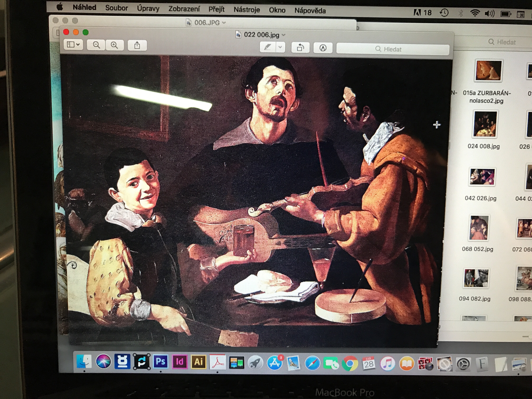This screenshot has height=399, width=532.
Task: Open the Zobrazení menu
Action: pos(184,9)
